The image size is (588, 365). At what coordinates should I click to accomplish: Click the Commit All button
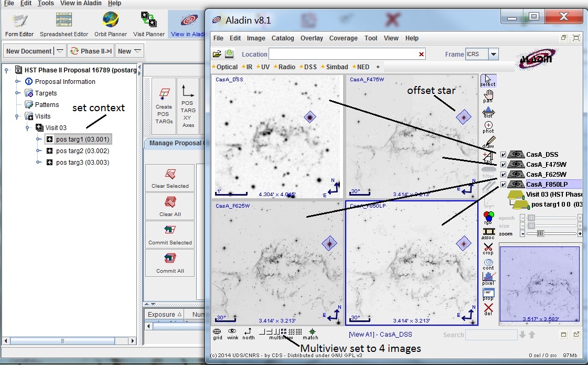point(170,263)
